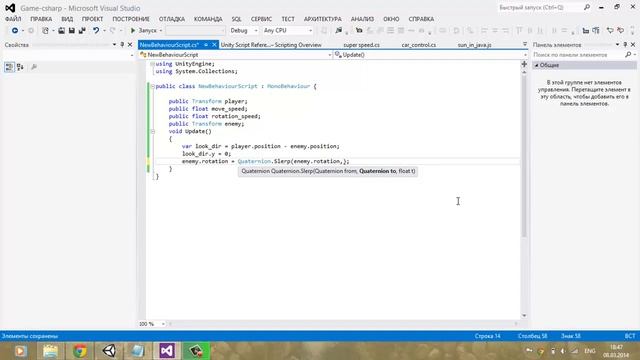This screenshot has width=640, height=360.
Task: Open the Any CPU platform dropdown
Action: pos(288,31)
